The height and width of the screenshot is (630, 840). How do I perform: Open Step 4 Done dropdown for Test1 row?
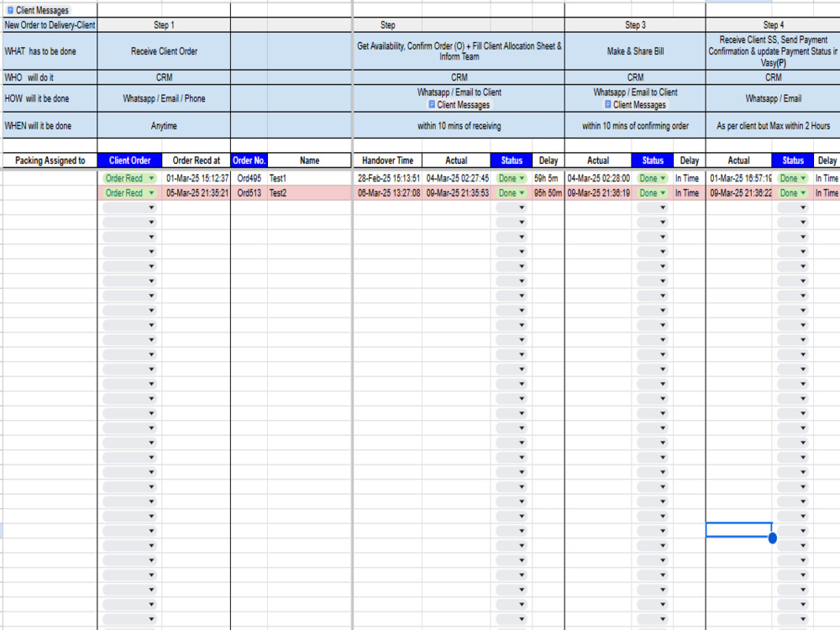coord(793,178)
